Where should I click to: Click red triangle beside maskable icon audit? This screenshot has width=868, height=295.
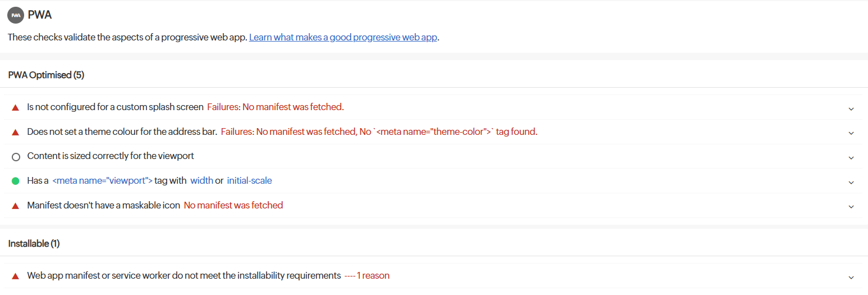[x=16, y=206]
